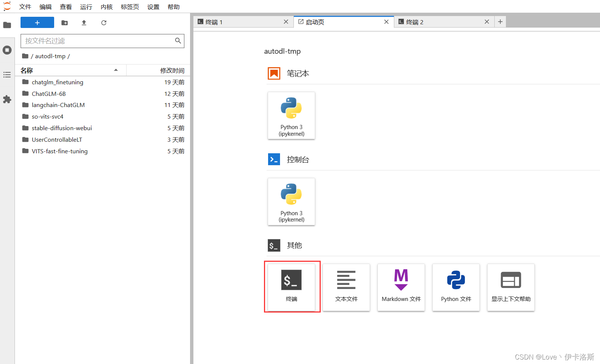Image resolution: width=600 pixels, height=364 pixels.
Task: Click the 控制台 section console icon
Action: 274,160
